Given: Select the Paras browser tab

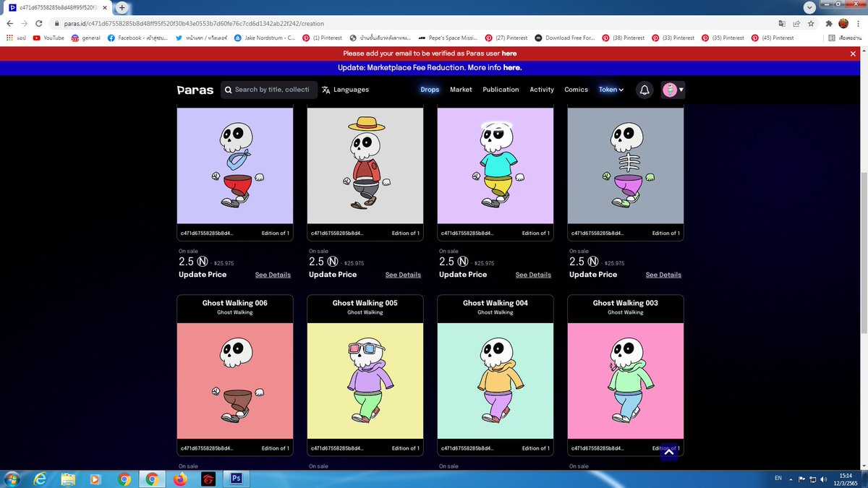Looking at the screenshot, I should (x=58, y=7).
